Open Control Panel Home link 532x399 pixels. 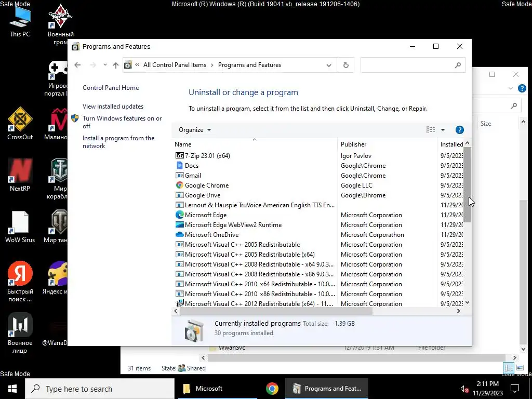pos(111,87)
